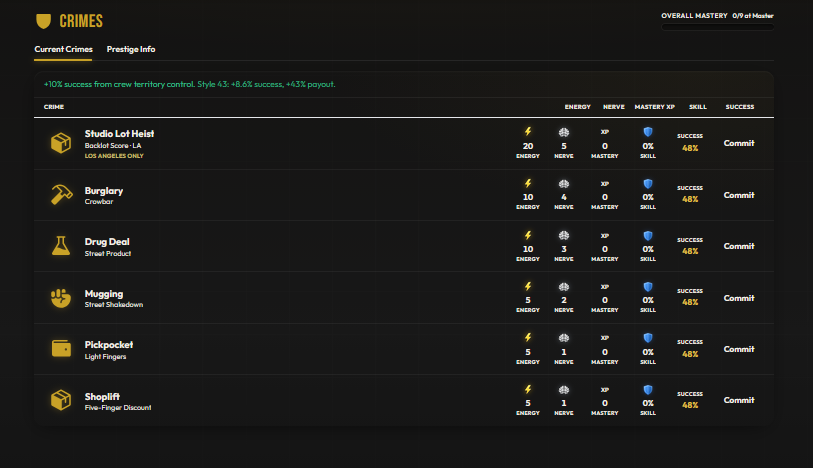Click the Pickpocket wallet icon
This screenshot has height=468, width=813.
pos(61,348)
